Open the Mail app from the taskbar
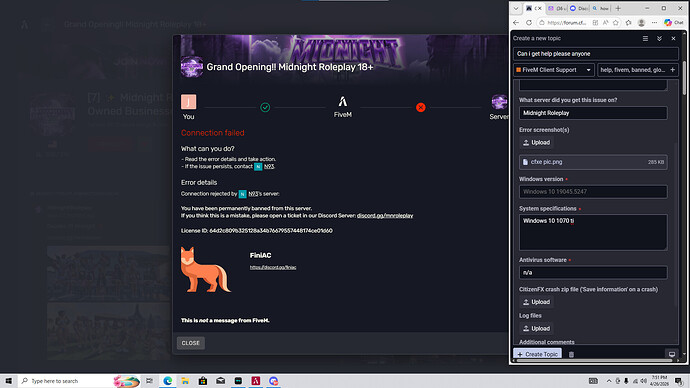 point(220,381)
